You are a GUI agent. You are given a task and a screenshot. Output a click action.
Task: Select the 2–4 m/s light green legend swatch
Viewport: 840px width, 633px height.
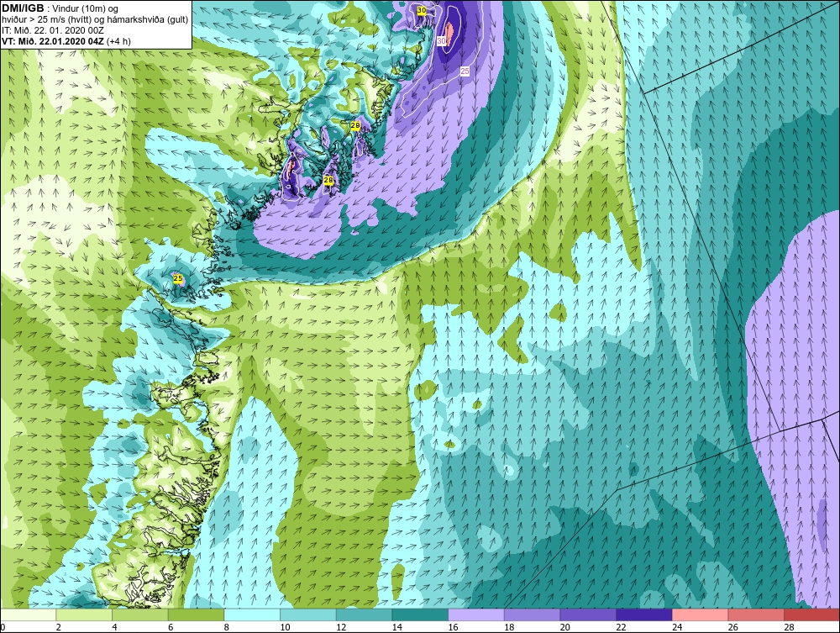point(84,615)
